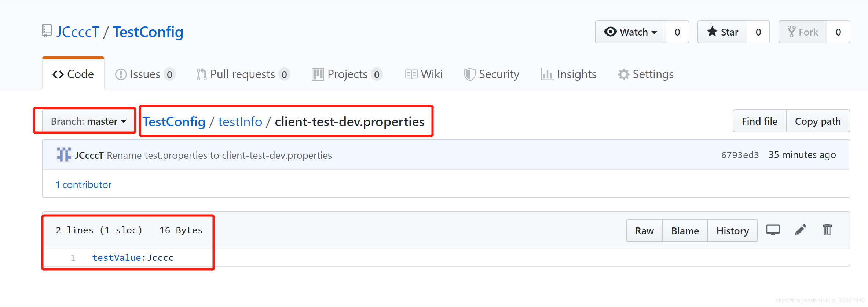This screenshot has height=307, width=868.
Task: Select line number 1
Action: coord(73,258)
